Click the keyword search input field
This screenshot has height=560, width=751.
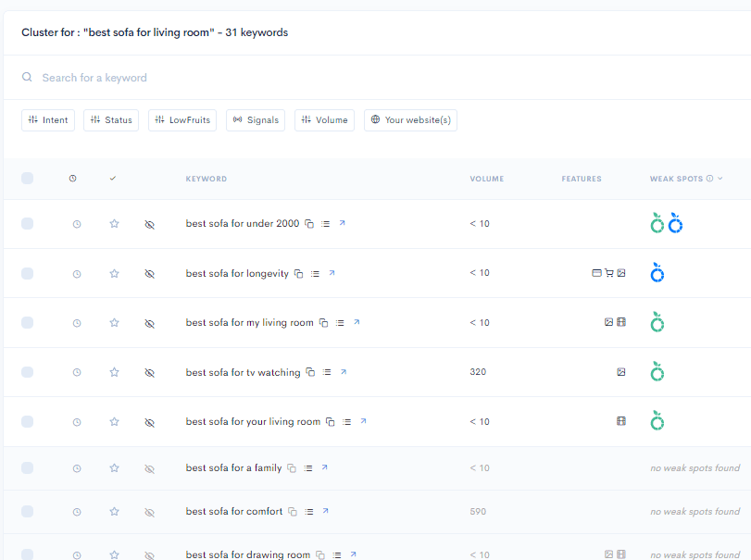(x=185, y=77)
